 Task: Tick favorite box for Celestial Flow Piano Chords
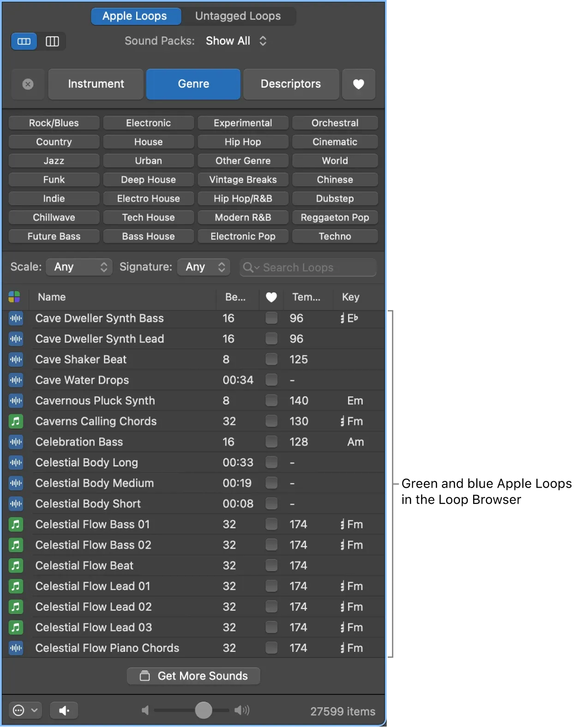tap(271, 648)
